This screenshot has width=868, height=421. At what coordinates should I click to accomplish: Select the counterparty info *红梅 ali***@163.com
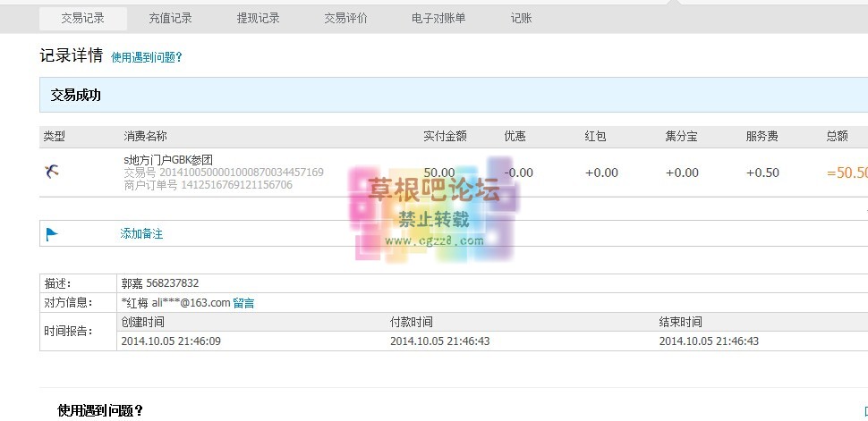coord(175,303)
